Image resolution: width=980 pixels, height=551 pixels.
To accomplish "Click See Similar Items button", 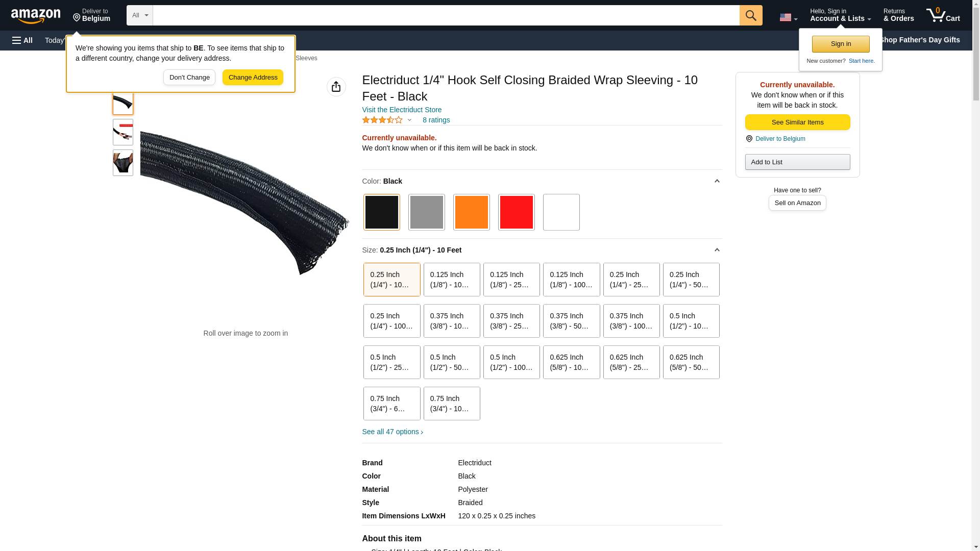I will [x=797, y=122].
